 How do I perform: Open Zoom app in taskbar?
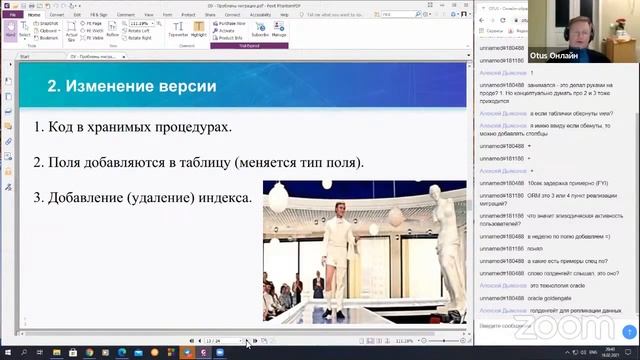220,352
